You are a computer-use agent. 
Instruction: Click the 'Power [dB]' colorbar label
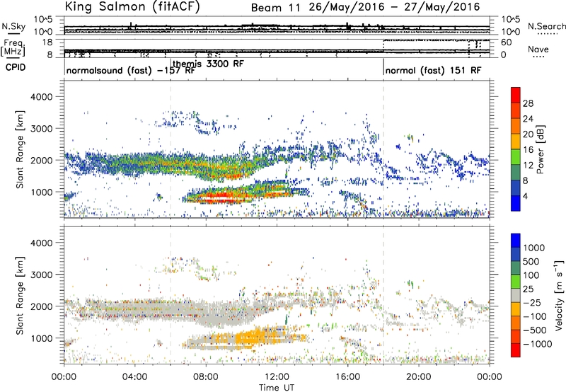(x=541, y=149)
